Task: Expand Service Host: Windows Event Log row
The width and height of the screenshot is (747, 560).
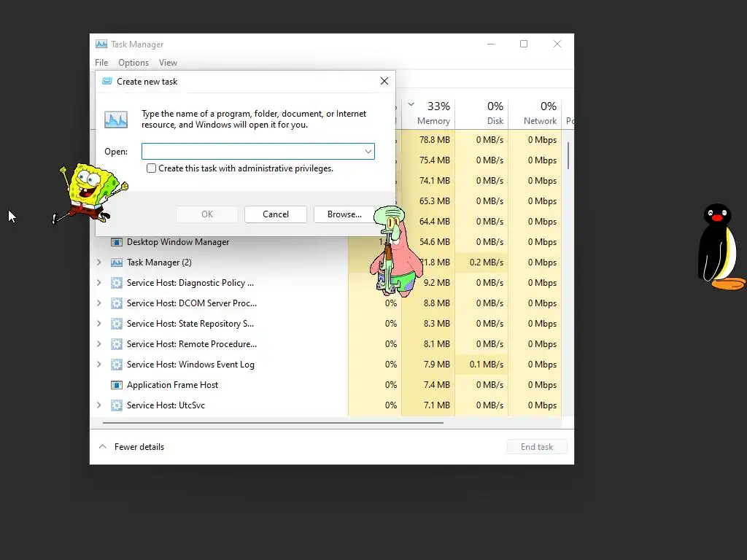Action: 99,365
